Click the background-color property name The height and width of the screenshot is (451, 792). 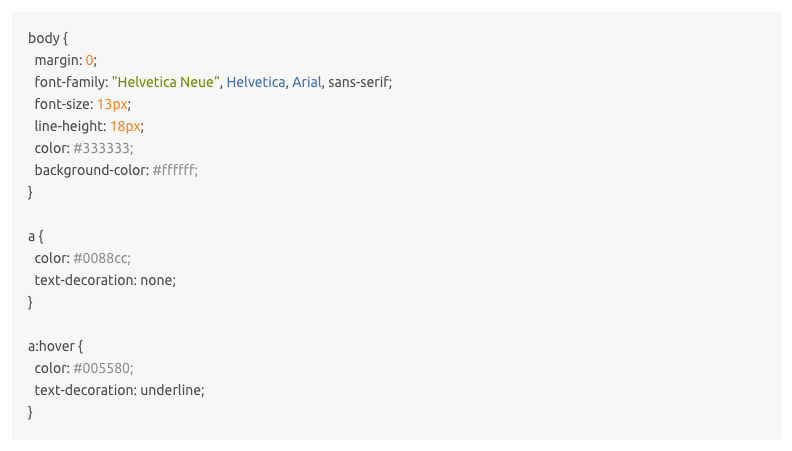pos(90,170)
